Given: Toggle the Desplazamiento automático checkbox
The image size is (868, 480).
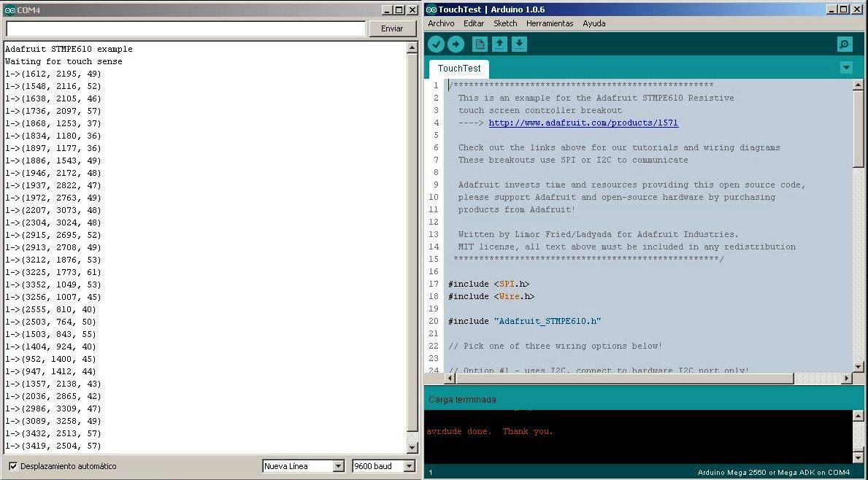Looking at the screenshot, I should tap(13, 466).
